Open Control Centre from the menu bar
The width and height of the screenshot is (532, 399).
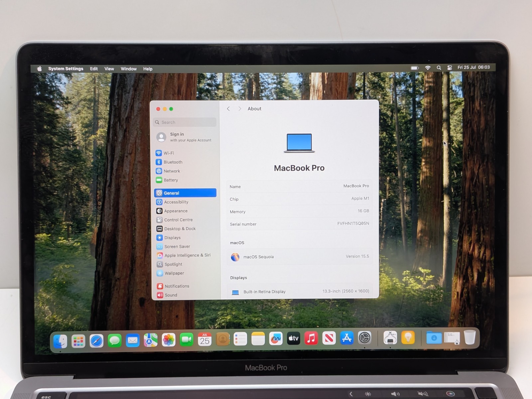coord(450,67)
